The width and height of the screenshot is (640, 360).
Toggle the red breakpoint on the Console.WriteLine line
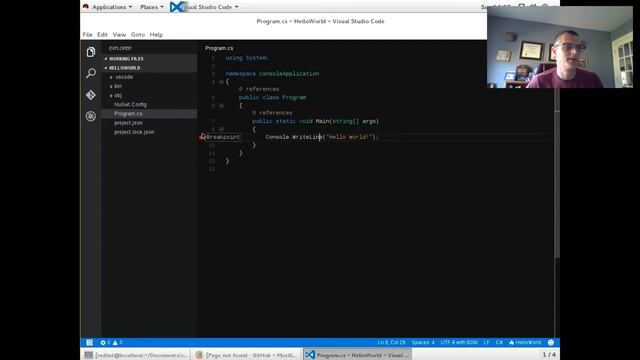[x=202, y=138]
